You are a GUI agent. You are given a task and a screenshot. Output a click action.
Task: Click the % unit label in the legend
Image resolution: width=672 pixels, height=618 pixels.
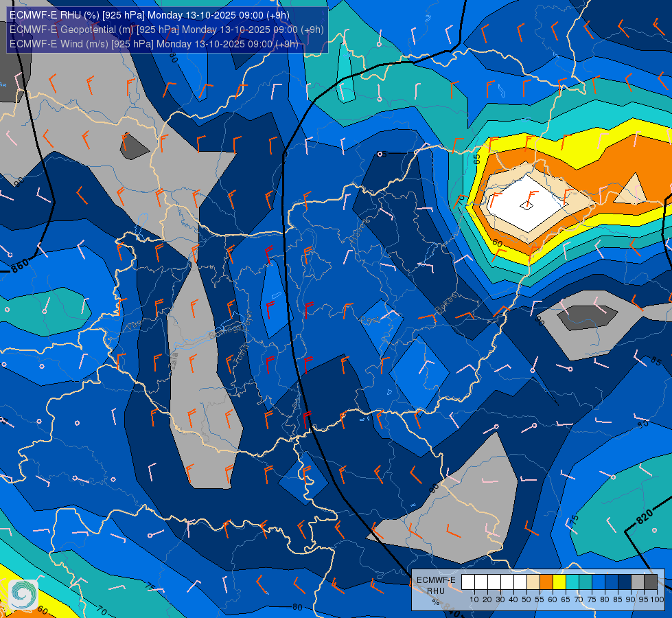click(436, 602)
